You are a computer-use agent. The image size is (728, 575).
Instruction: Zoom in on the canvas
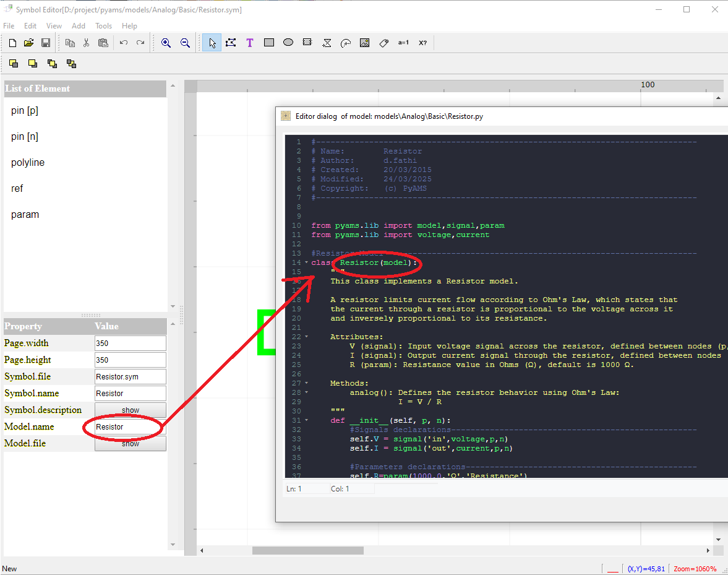tap(166, 43)
